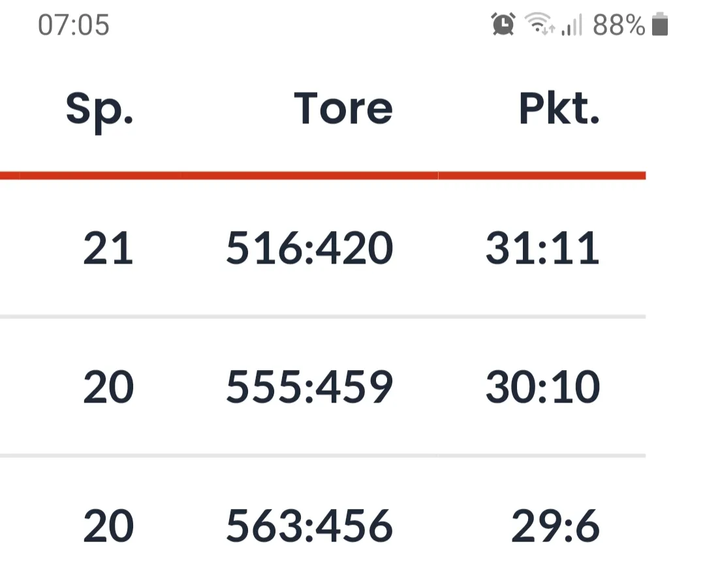Sort by the Pkt. column header
This screenshot has height=588, width=705.
tap(559, 108)
